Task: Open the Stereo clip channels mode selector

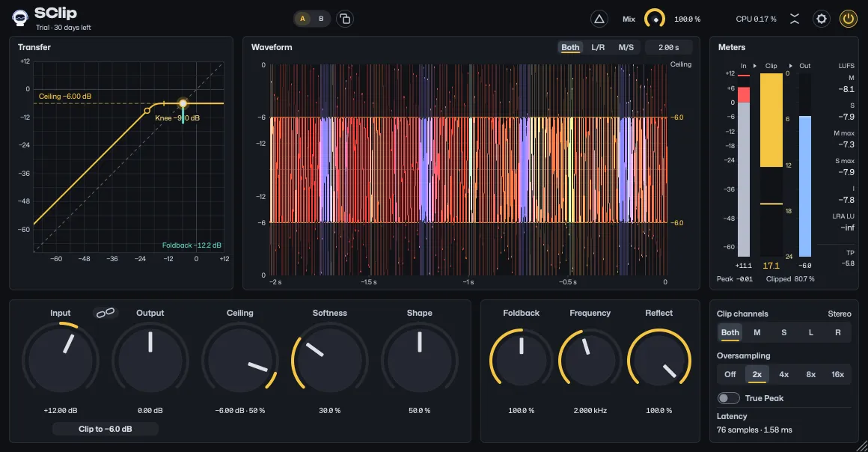Action: point(840,314)
